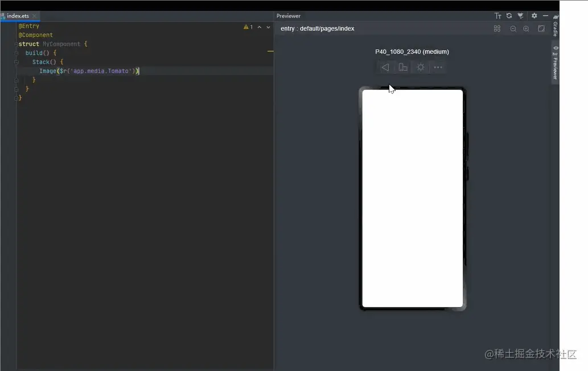The height and width of the screenshot is (371, 588).
Task: Close the index.ets tab
Action: [x=34, y=16]
